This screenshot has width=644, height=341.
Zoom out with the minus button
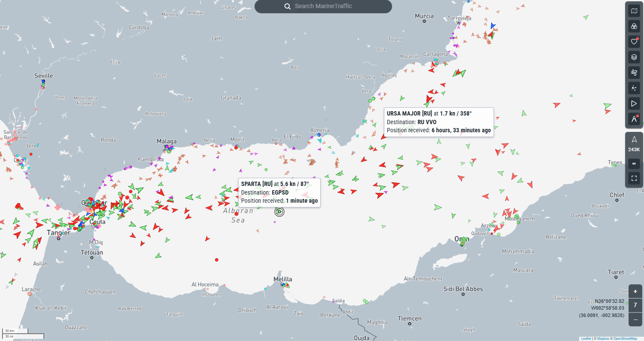click(635, 319)
